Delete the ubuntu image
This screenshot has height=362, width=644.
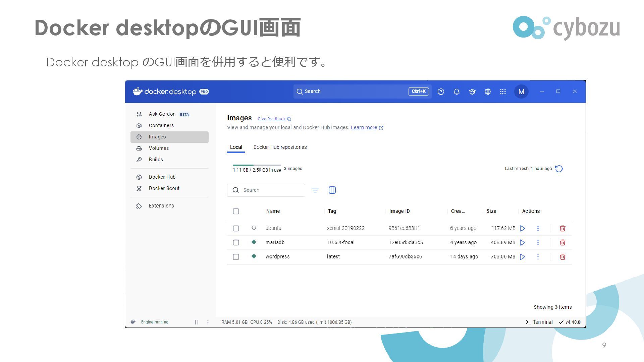tap(562, 228)
